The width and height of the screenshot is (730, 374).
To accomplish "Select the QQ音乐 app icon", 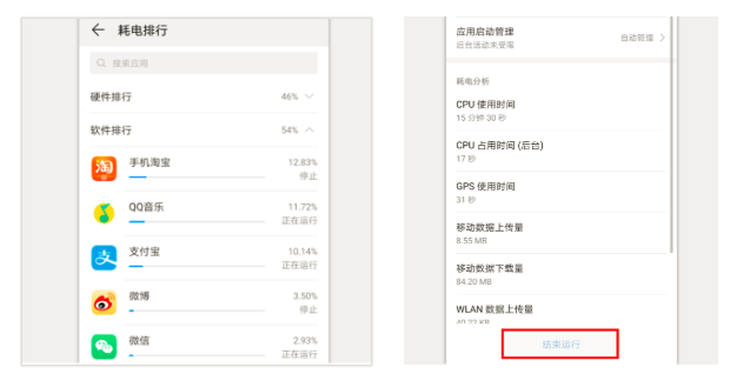I will (104, 213).
